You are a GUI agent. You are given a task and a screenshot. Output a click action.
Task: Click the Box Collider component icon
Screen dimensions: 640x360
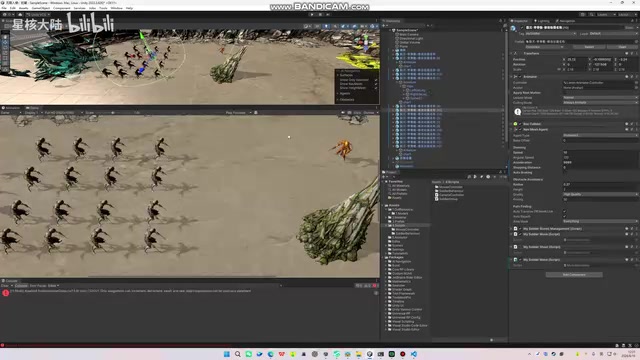[516, 124]
